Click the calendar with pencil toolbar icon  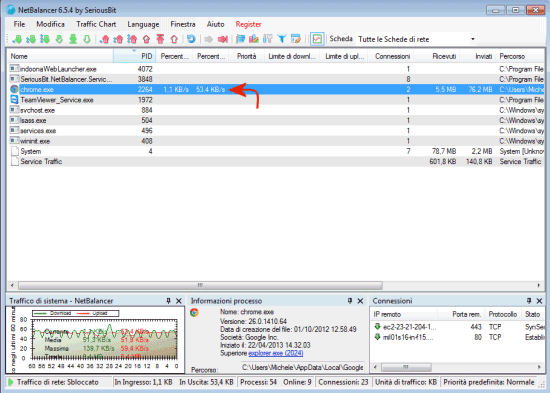tap(296, 39)
